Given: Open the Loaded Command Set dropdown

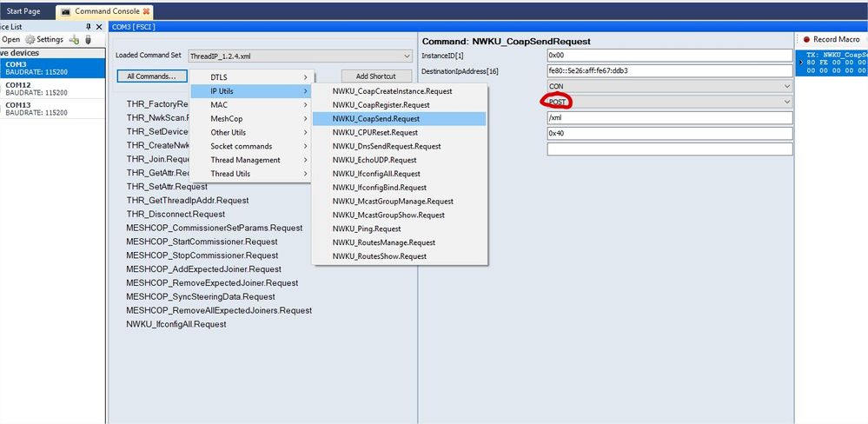Looking at the screenshot, I should (301, 56).
